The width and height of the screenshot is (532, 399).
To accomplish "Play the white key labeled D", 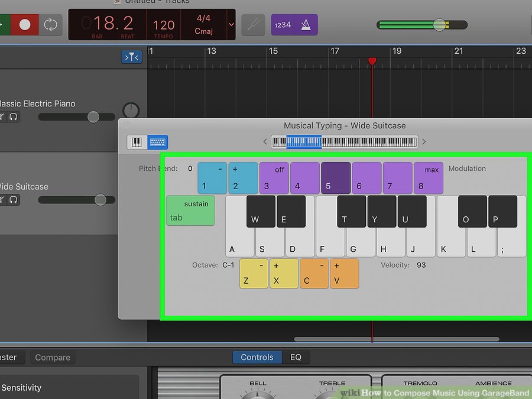I will coord(300,242).
